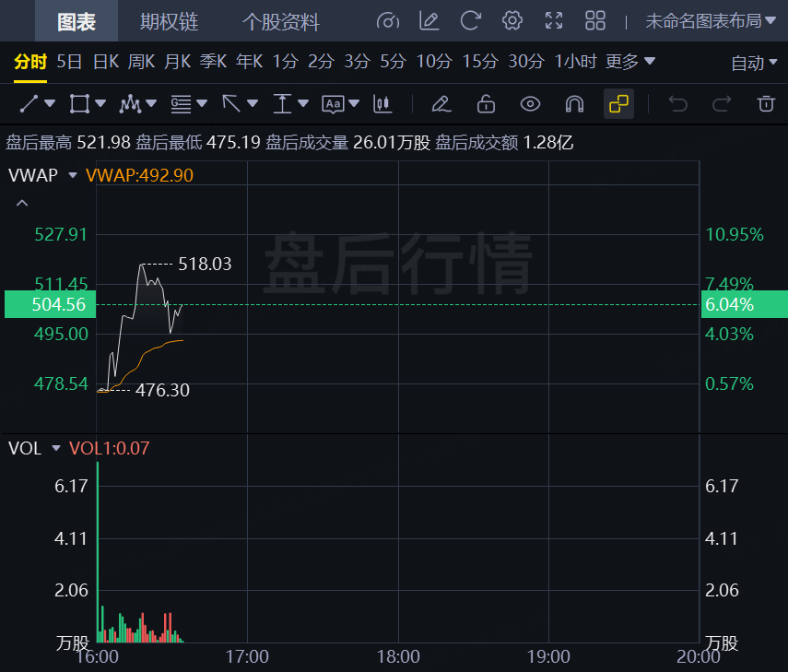Open chart settings gear icon
This screenshot has height=672, width=788.
(x=512, y=20)
